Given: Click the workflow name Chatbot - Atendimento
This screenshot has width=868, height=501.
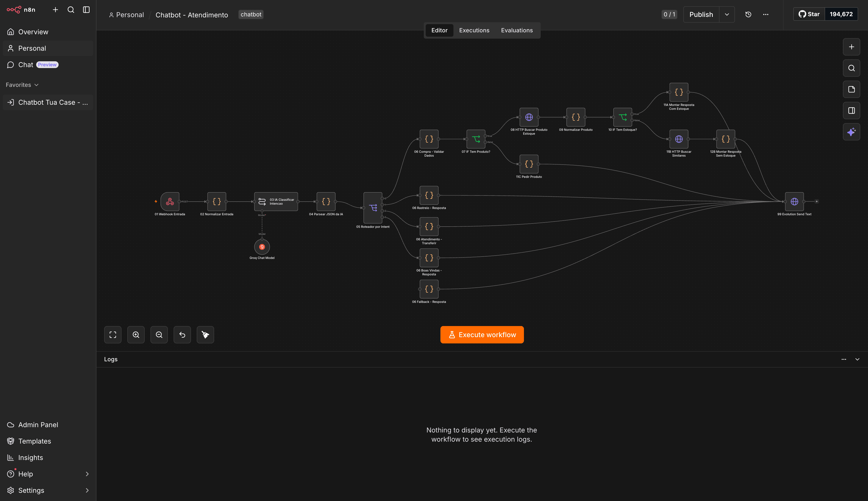Looking at the screenshot, I should tap(192, 15).
